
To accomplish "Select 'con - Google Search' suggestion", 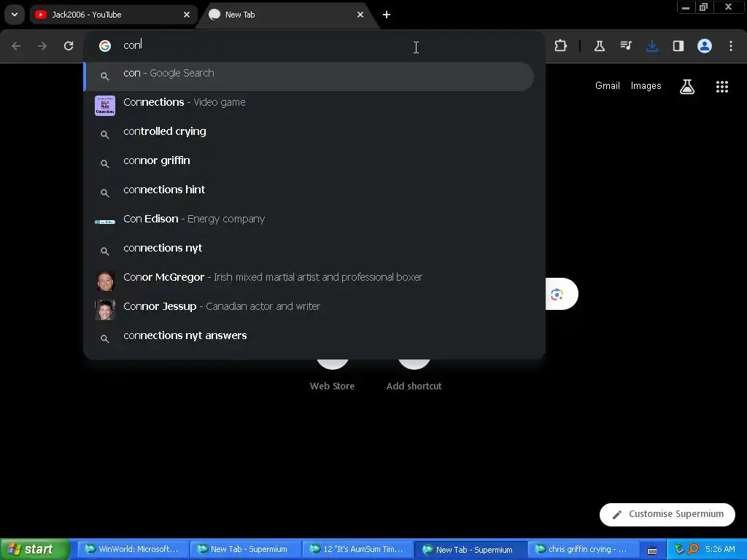I will point(309,76).
